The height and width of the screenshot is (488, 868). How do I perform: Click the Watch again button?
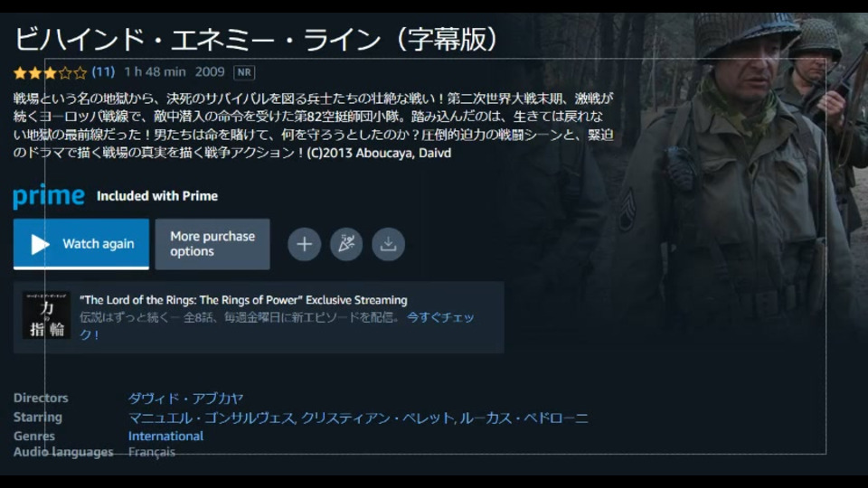pos(81,244)
